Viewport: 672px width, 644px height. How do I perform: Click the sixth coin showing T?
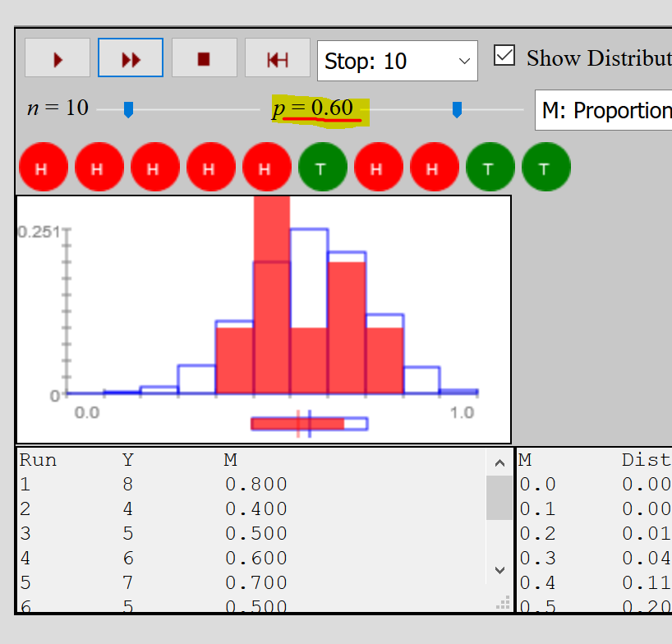click(323, 167)
